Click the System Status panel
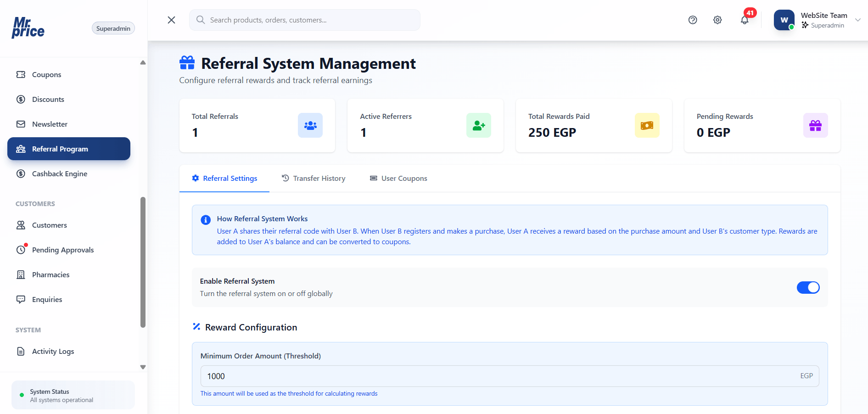This screenshot has width=868, height=414. point(73,395)
